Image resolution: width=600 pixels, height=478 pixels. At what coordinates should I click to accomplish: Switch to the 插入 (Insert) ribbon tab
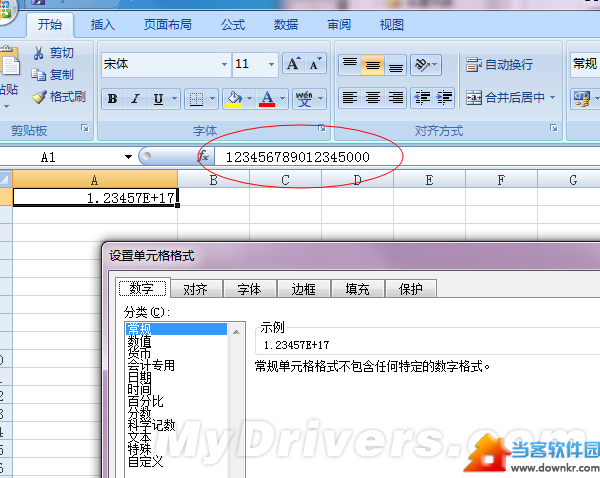click(x=103, y=25)
